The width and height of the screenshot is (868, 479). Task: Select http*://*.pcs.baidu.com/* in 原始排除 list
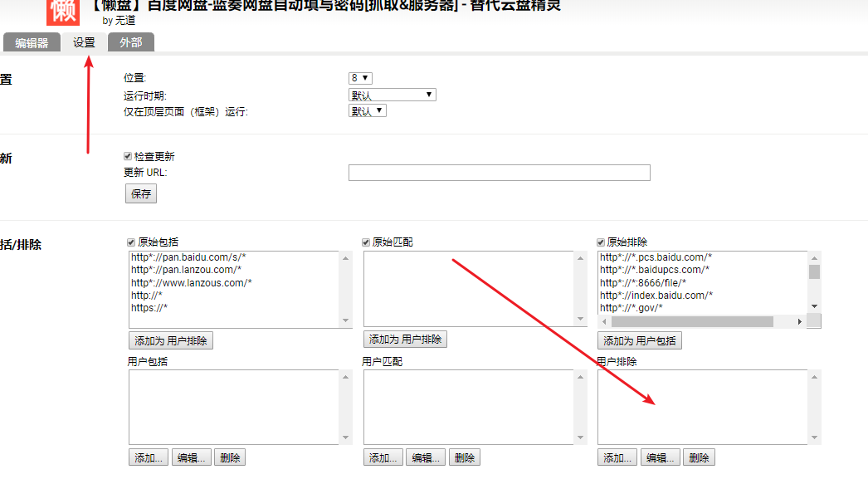[656, 257]
